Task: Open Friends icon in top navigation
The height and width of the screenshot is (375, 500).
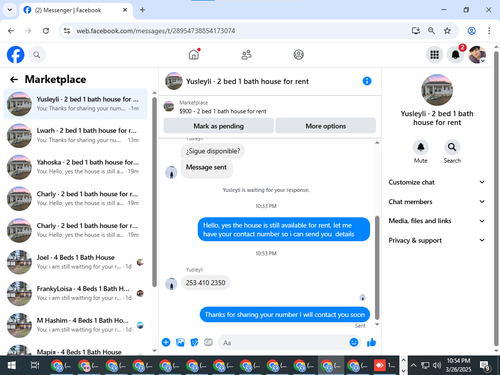Action: point(246,55)
